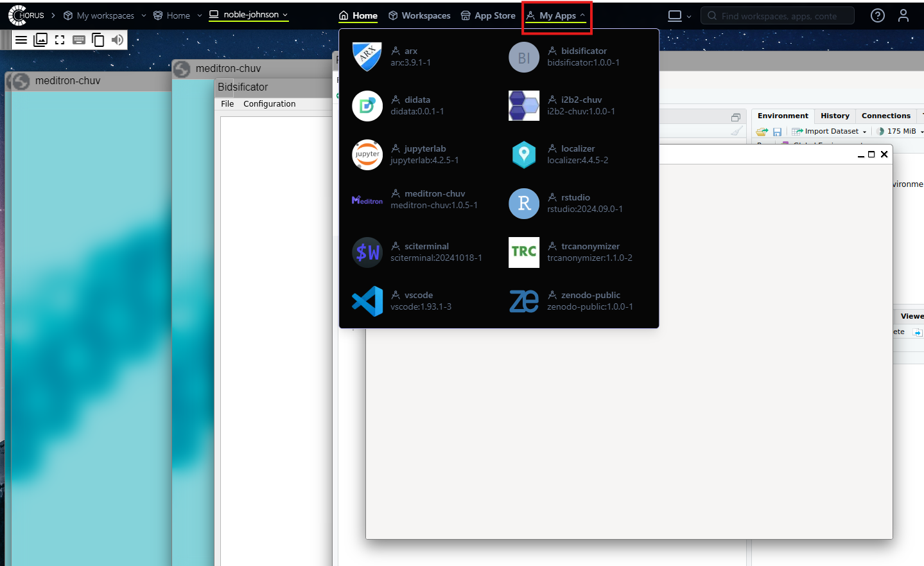Open the clipboard copy icon in session toolbar

click(98, 40)
